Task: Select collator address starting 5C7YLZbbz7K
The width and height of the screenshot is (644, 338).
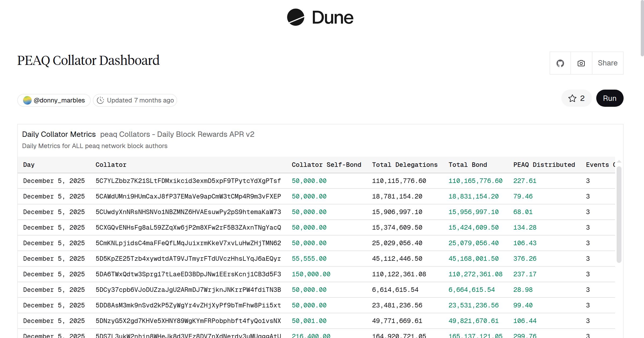Action: 188,181
